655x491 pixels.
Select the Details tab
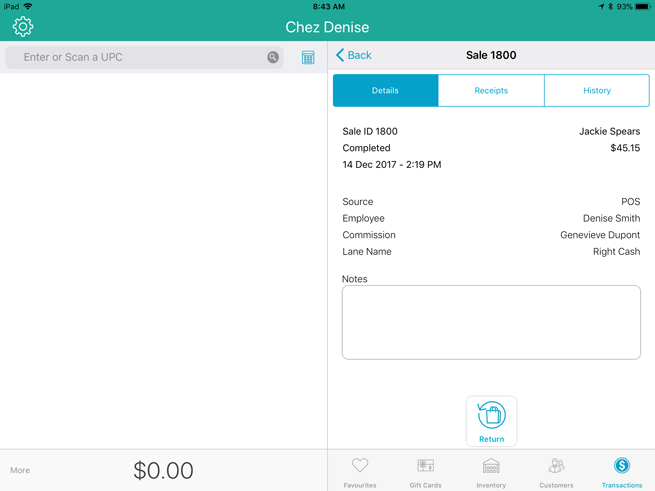coord(385,90)
